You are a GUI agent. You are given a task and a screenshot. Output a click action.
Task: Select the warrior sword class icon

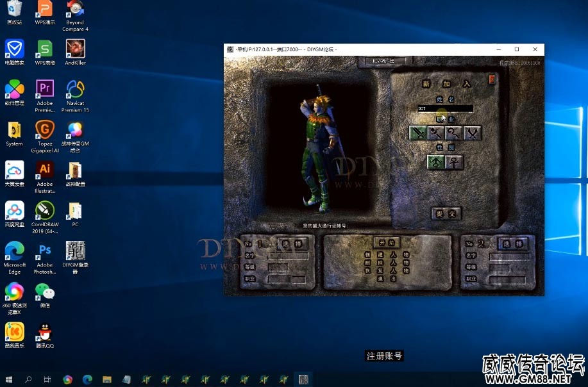click(x=417, y=133)
